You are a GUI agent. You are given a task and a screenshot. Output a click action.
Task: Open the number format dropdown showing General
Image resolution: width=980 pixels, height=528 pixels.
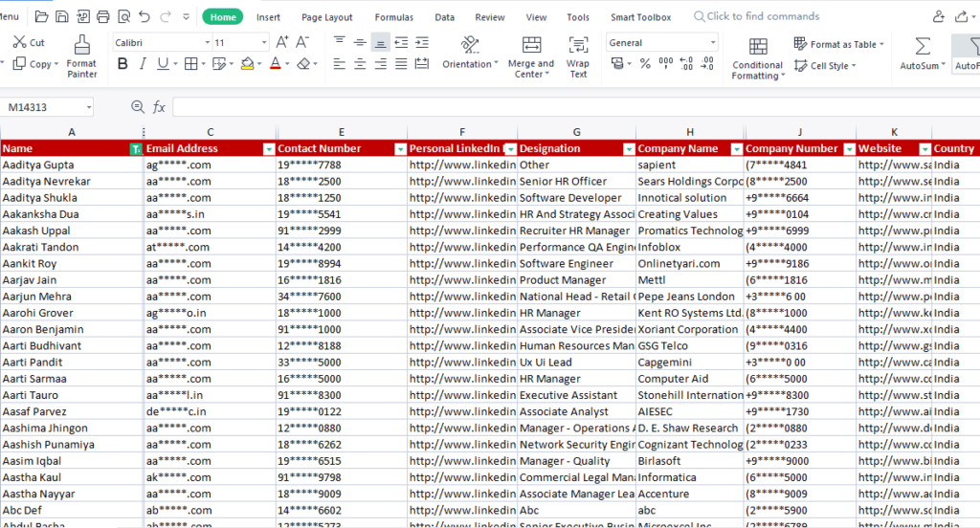(712, 42)
